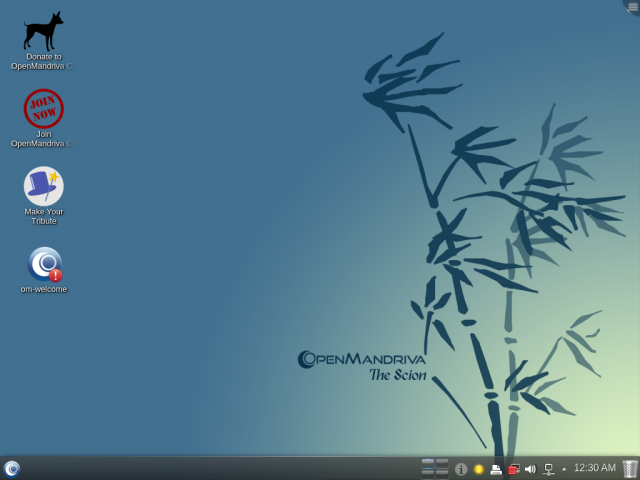This screenshot has height=480, width=640.
Task: Open the volume speaker tray icon
Action: point(530,469)
